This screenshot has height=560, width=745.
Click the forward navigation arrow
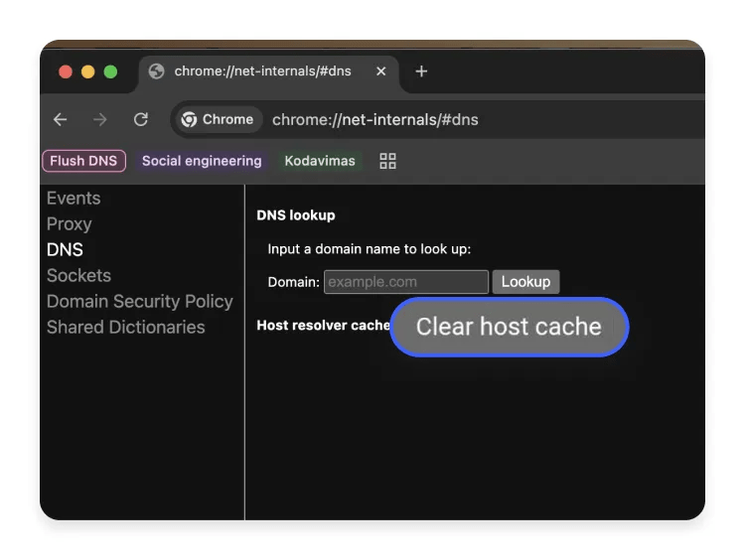point(100,119)
